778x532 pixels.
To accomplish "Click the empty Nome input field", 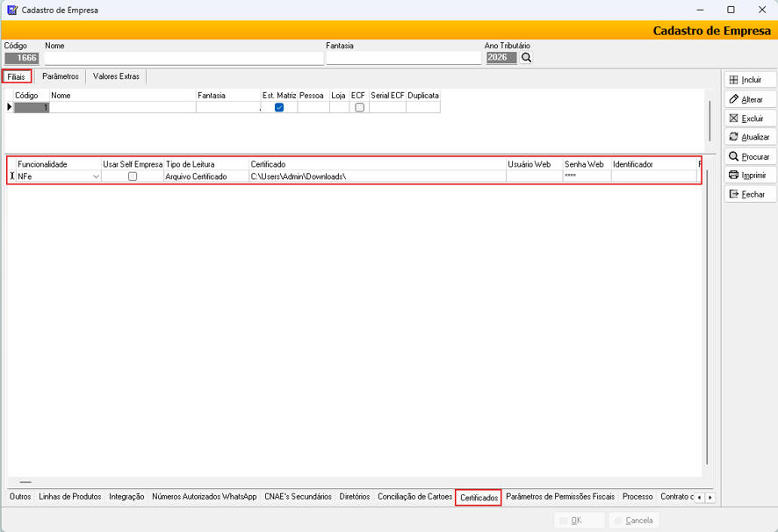I will (184, 58).
